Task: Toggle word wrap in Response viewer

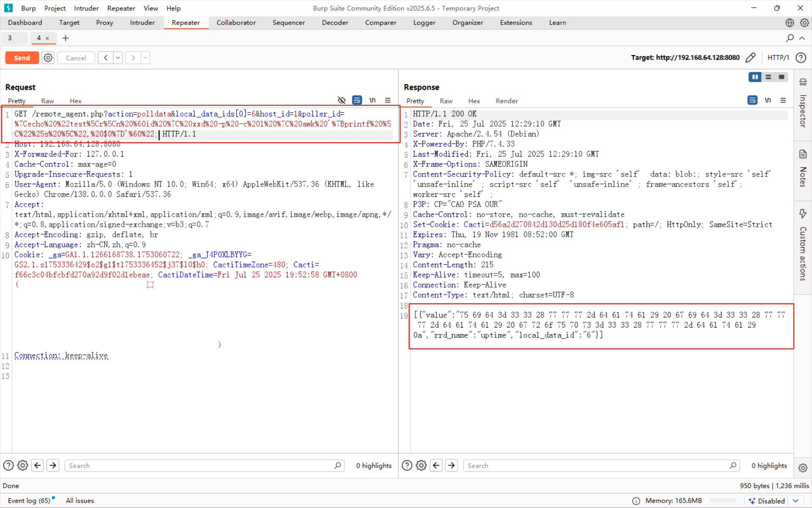Action: (x=752, y=100)
